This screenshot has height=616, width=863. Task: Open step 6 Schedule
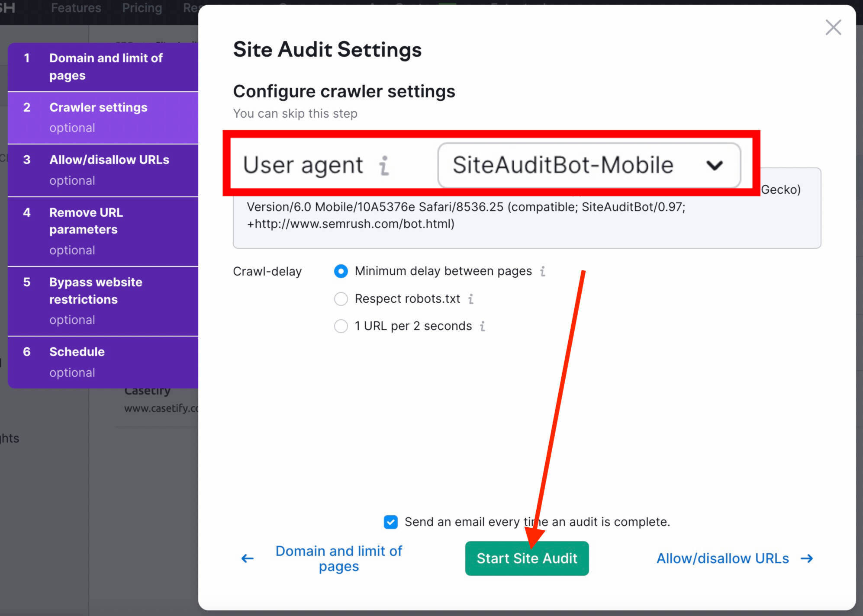click(x=103, y=362)
